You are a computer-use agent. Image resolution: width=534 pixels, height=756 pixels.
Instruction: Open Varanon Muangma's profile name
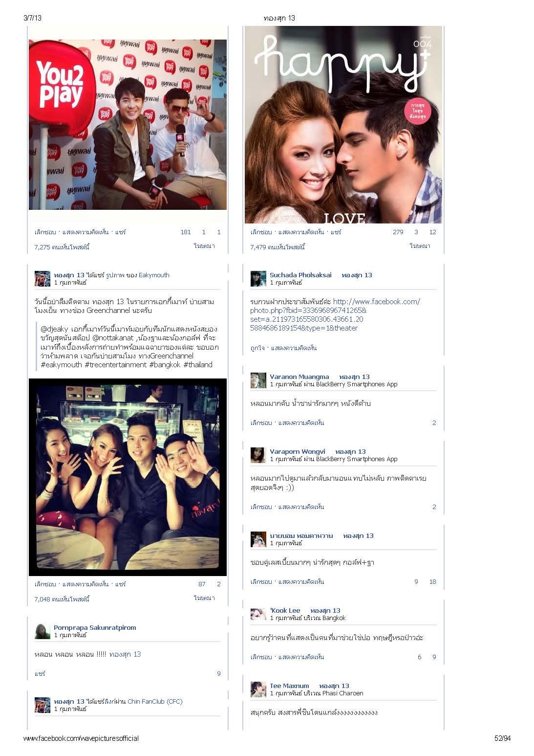(x=299, y=377)
